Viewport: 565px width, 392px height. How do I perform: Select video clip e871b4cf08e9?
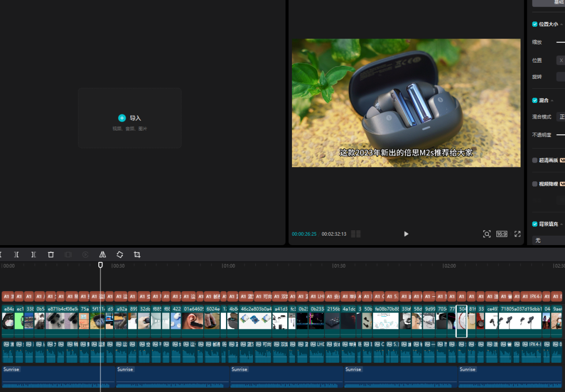click(62, 321)
